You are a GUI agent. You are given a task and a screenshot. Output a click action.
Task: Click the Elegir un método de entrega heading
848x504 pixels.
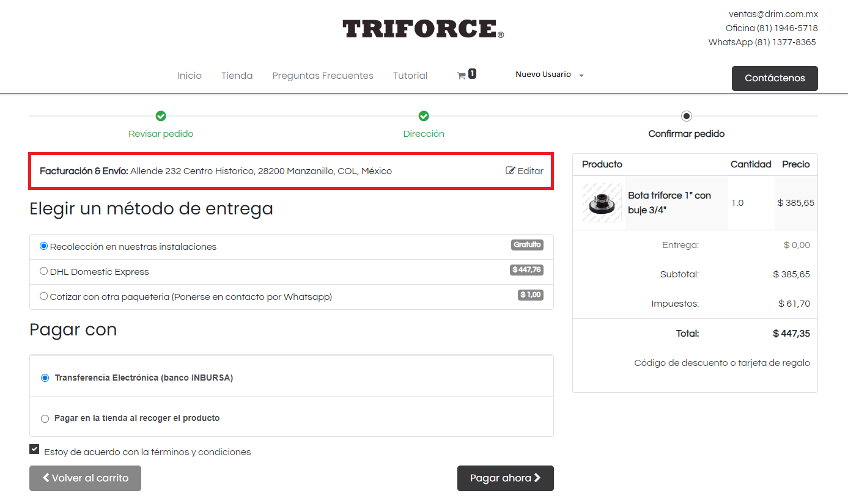(x=151, y=209)
